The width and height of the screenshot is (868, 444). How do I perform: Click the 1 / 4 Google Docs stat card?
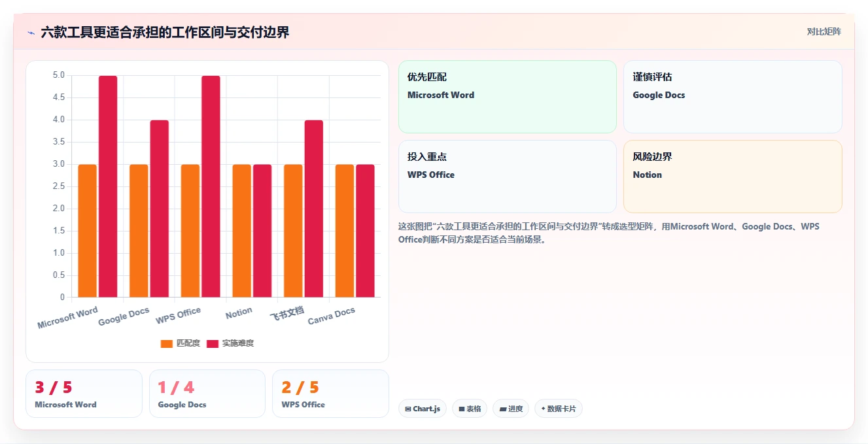[x=207, y=394]
